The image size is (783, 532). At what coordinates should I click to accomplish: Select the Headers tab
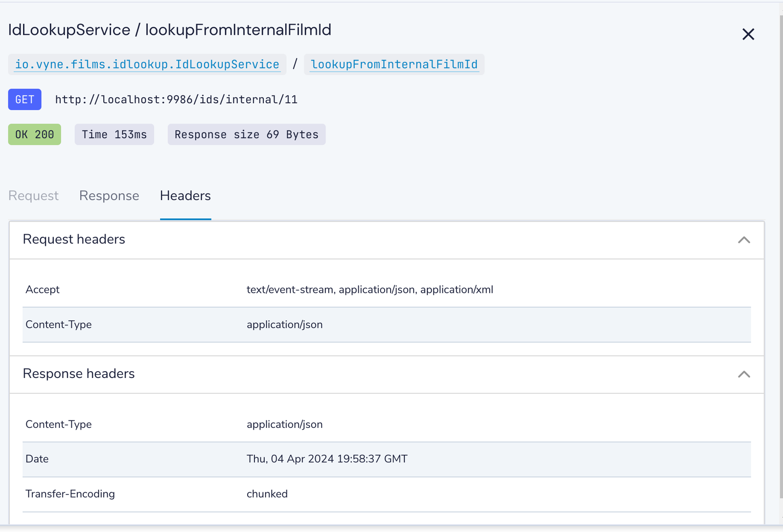click(185, 196)
